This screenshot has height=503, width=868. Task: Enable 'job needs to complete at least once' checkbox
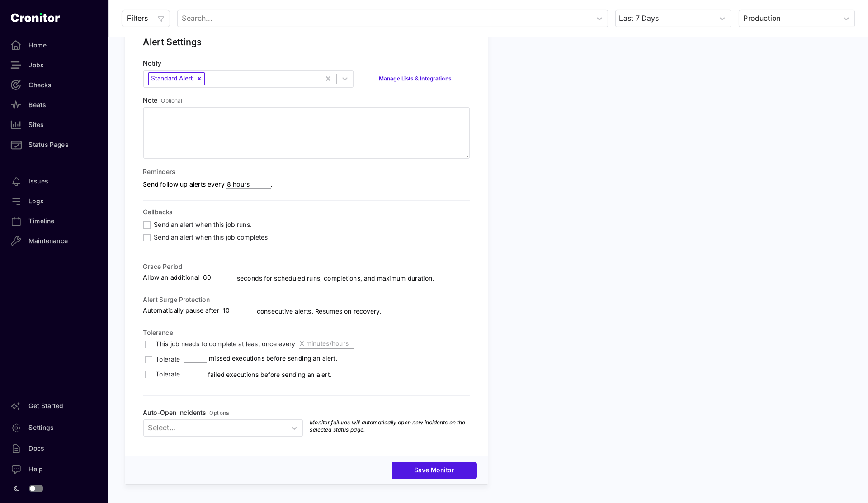tap(149, 344)
